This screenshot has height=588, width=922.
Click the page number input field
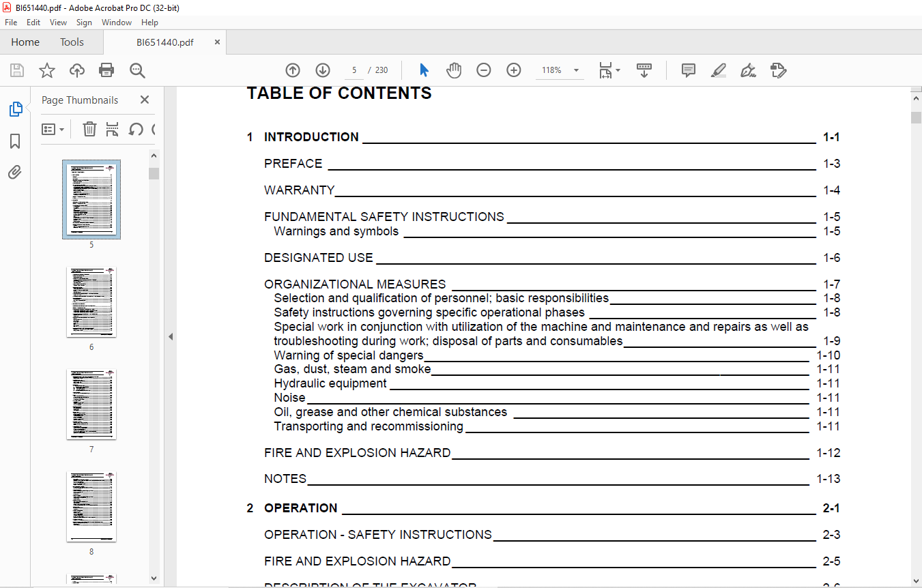[354, 70]
